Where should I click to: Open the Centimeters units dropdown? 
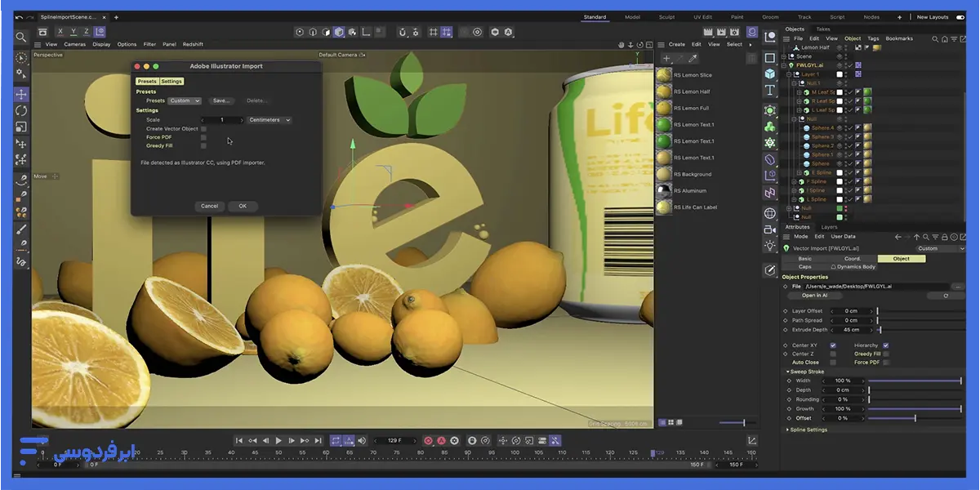(x=269, y=120)
